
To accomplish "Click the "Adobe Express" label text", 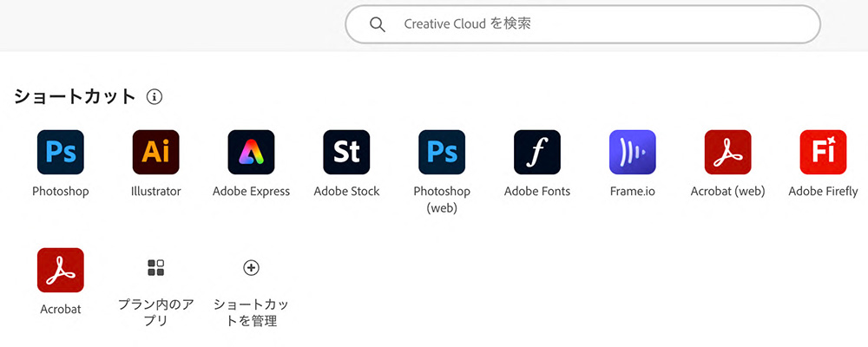I will pos(252,192).
